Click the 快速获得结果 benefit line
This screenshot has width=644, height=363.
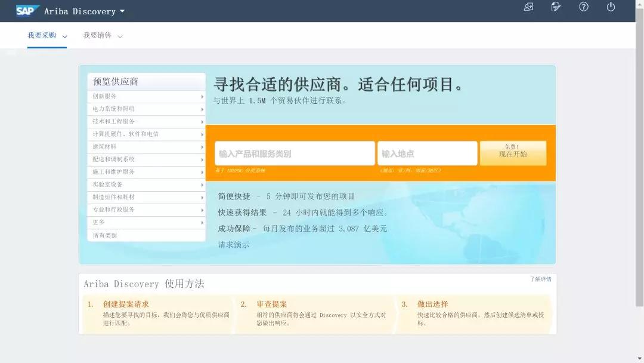pyautogui.click(x=303, y=213)
